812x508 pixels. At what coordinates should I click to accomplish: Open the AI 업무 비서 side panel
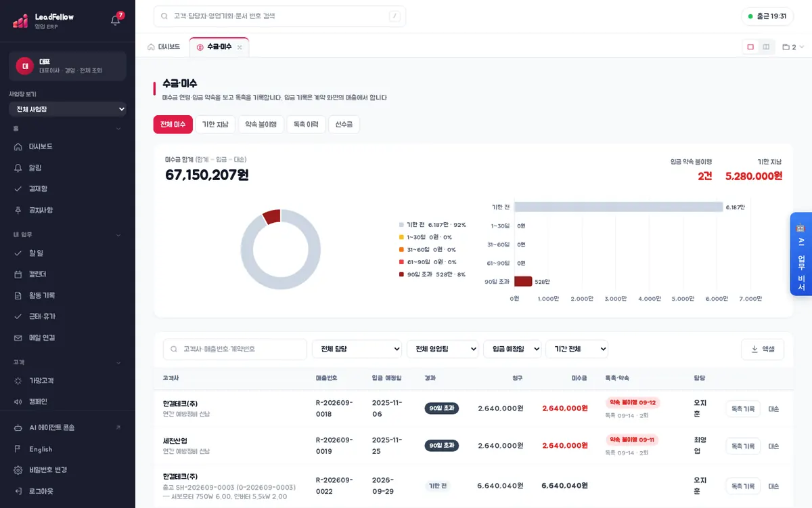point(800,254)
